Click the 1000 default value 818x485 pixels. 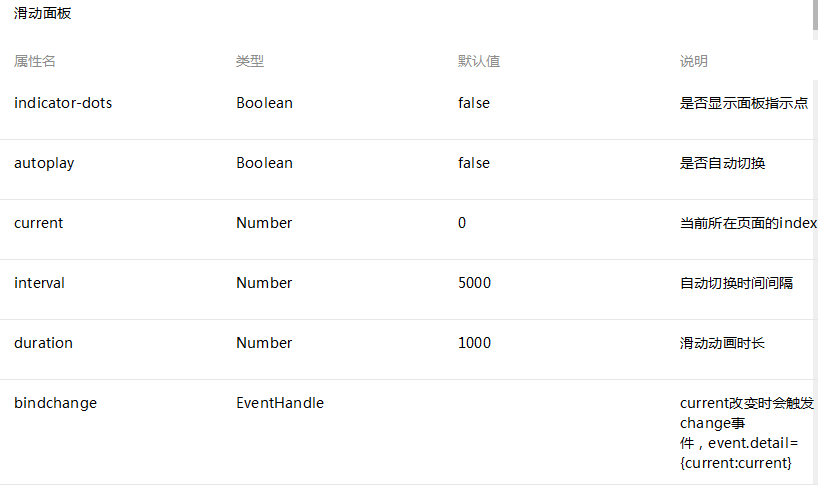[x=475, y=343]
